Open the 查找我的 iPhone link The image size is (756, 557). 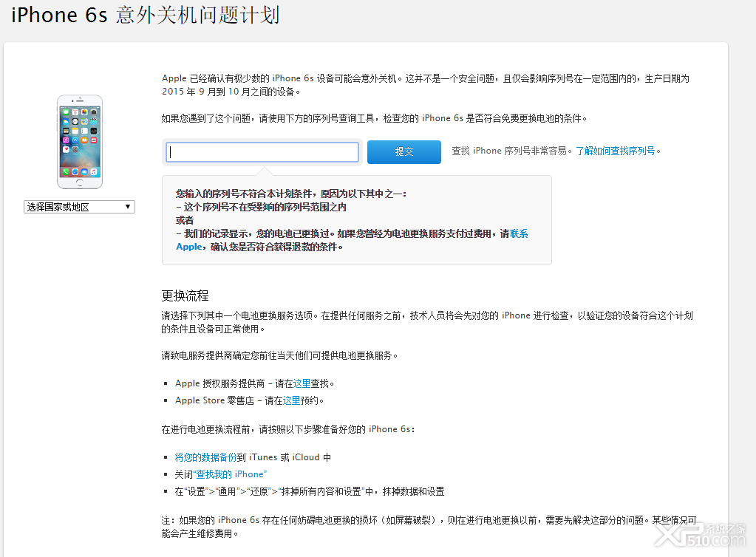230,474
